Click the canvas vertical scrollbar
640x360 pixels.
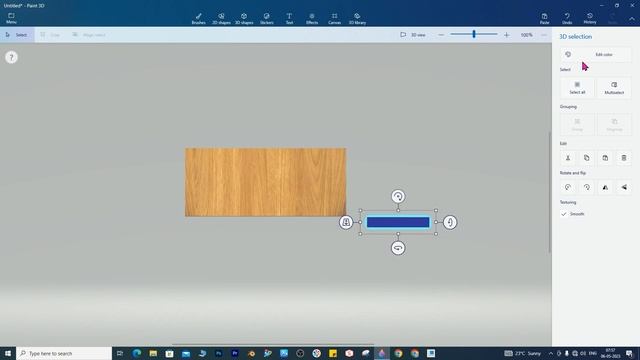549,192
